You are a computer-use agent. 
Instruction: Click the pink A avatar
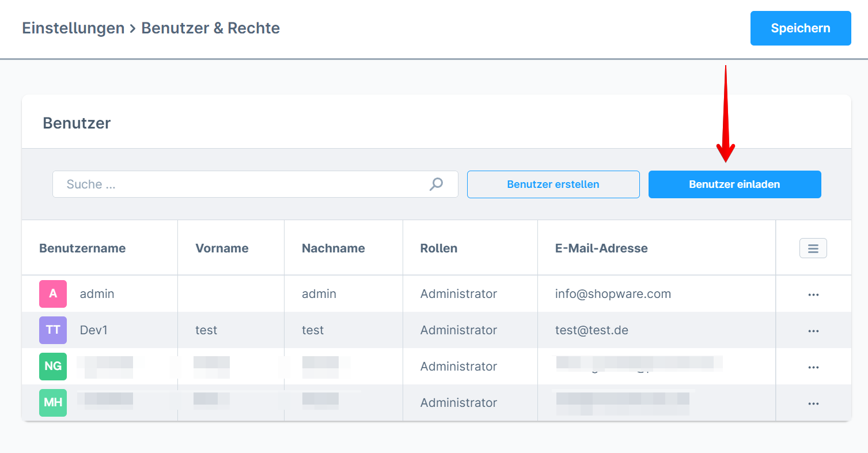53,293
